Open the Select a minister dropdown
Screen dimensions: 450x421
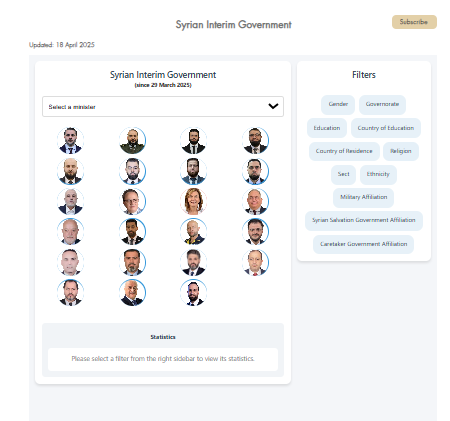163,107
